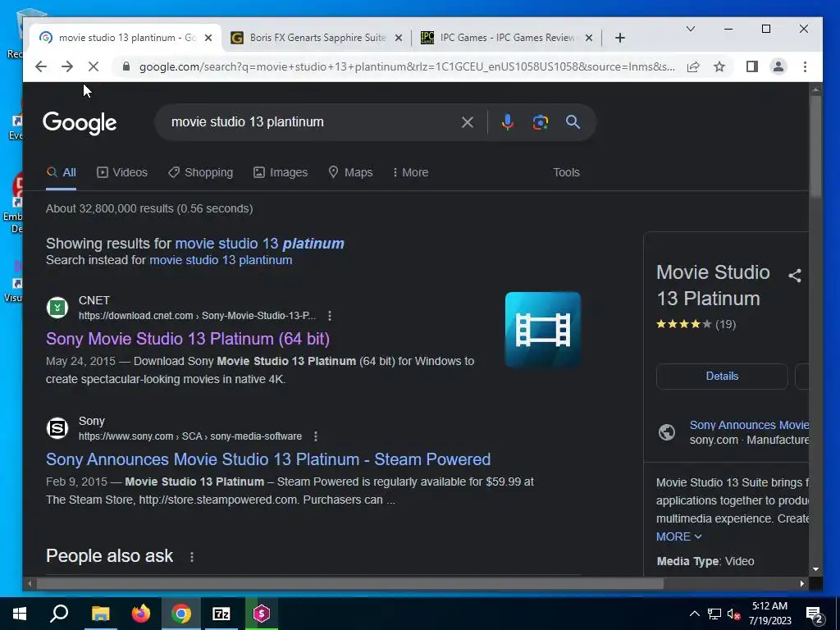Search instead for movie studio 13 plantinum
The width and height of the screenshot is (840, 630).
(221, 260)
